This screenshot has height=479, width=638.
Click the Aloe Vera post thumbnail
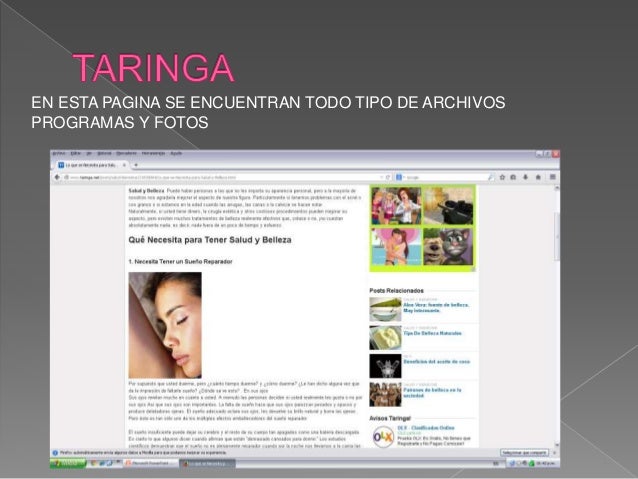coord(385,309)
